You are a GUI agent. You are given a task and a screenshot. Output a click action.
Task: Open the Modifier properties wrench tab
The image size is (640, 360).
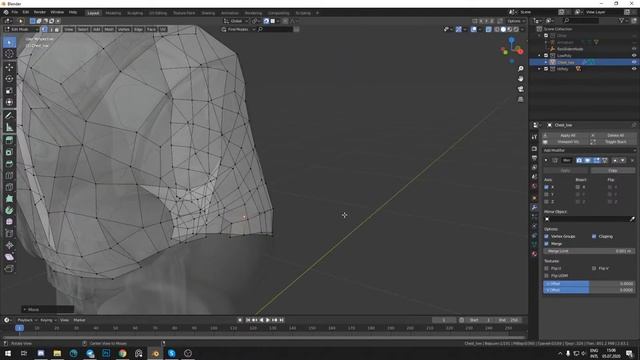[x=534, y=207]
